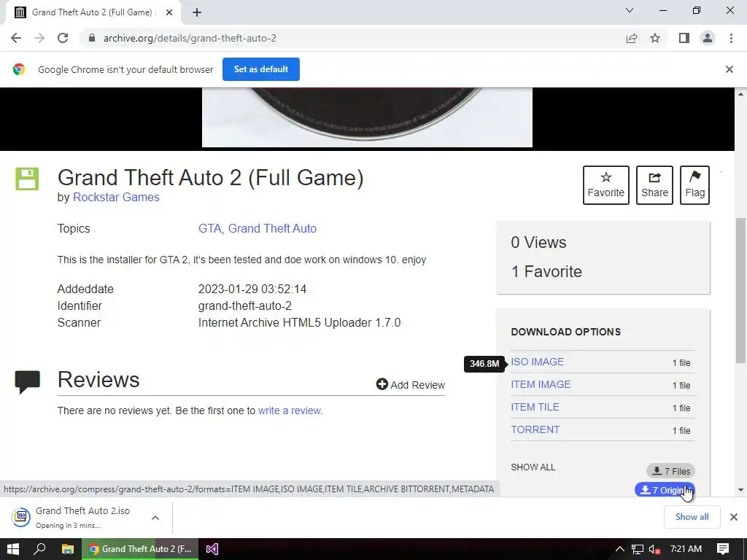Favorite this item with the star button
The width and height of the screenshot is (747, 560).
click(606, 185)
